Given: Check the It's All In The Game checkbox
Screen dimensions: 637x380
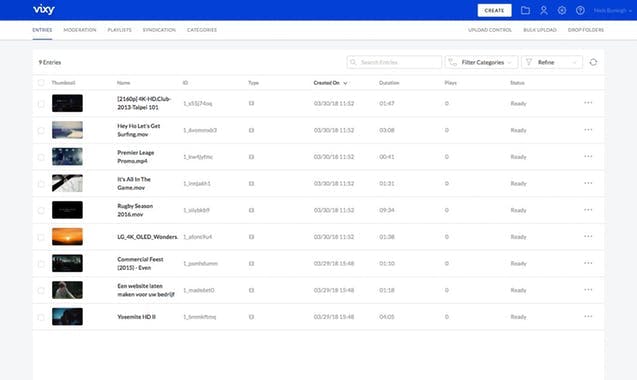Looking at the screenshot, I should [41, 184].
